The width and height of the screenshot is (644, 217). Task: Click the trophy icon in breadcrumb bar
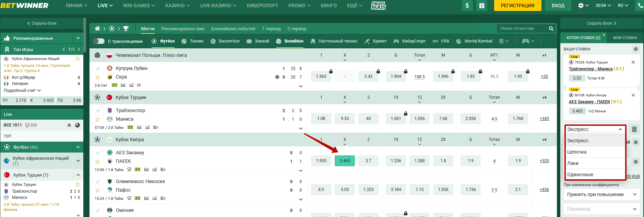(x=126, y=28)
